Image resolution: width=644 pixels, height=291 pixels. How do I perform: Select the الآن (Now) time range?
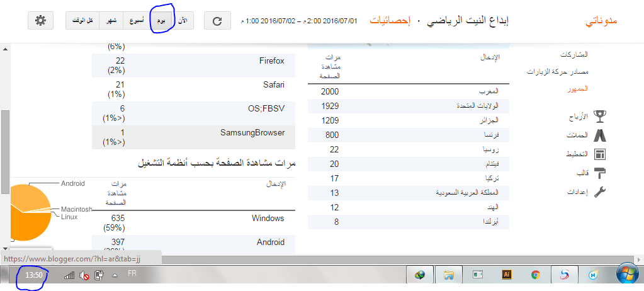pyautogui.click(x=184, y=21)
